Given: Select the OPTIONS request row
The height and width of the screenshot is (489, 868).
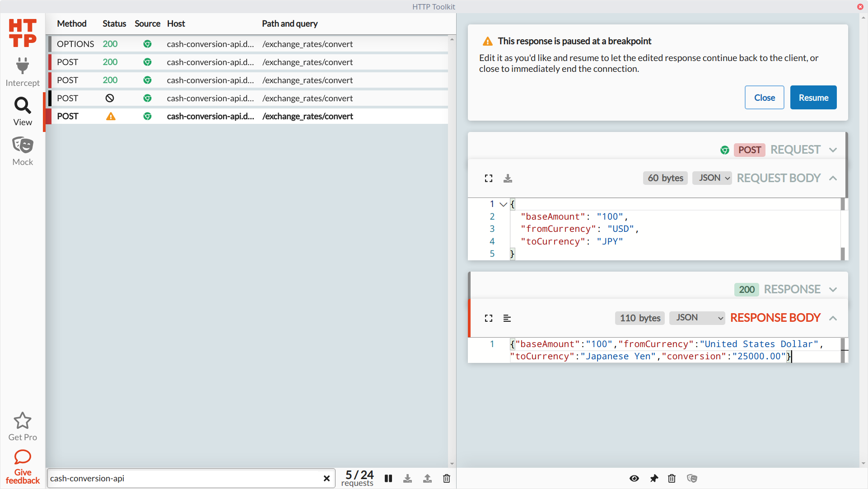Looking at the screenshot, I should point(248,44).
